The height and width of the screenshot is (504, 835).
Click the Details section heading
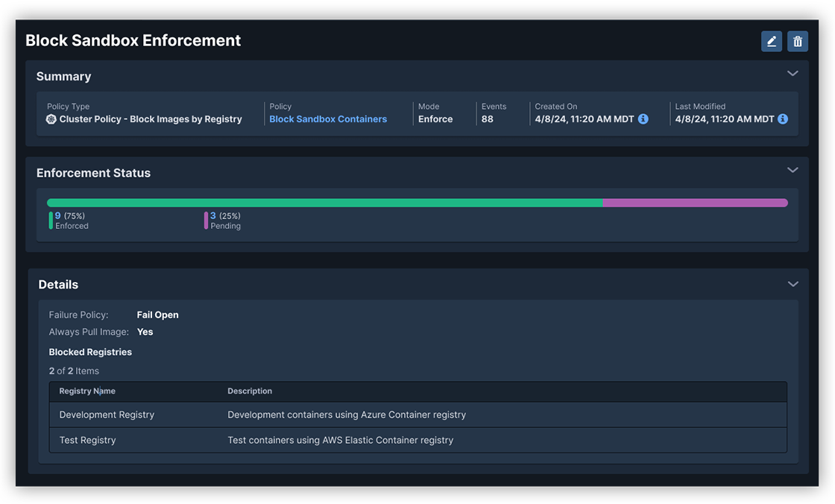(x=59, y=285)
